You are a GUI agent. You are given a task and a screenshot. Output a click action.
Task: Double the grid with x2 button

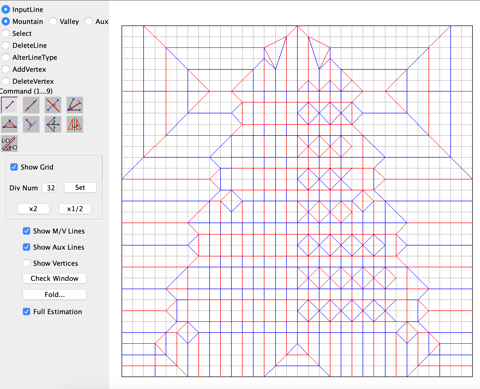[x=33, y=209]
